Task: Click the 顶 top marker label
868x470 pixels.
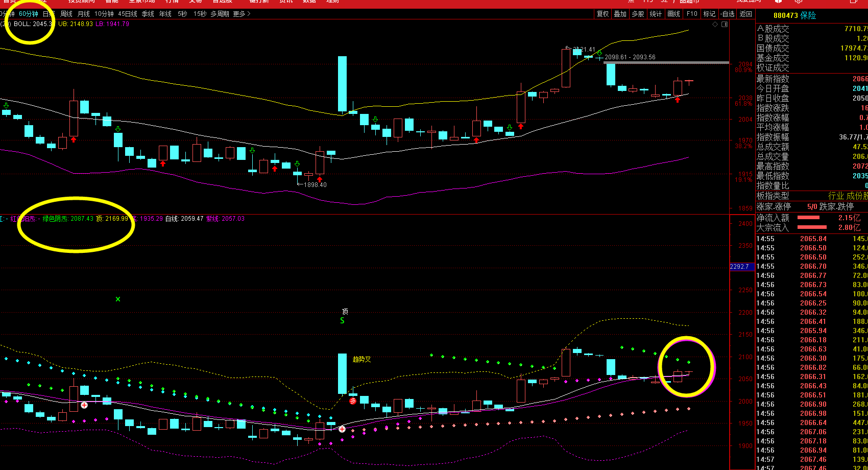Action: coord(345,312)
